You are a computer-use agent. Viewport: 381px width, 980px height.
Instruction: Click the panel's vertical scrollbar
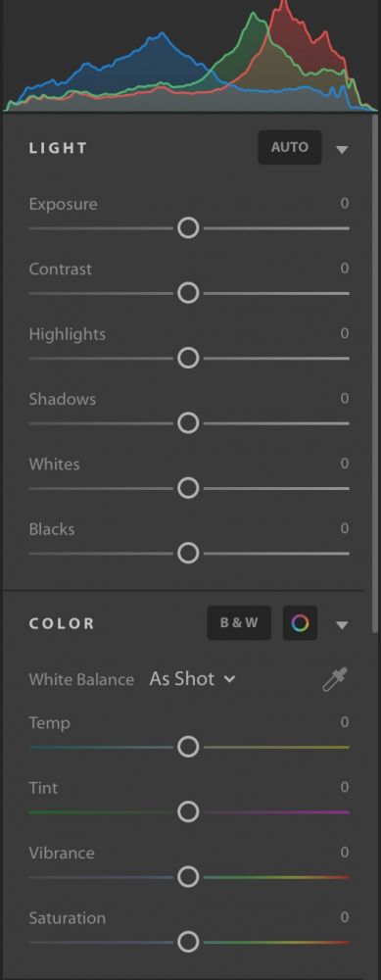(x=375, y=373)
